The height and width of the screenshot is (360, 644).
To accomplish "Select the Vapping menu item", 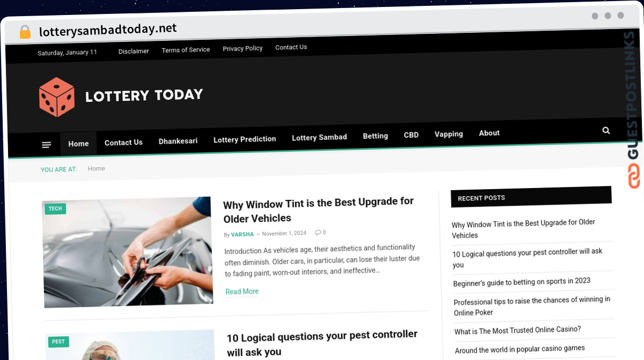I will [449, 134].
